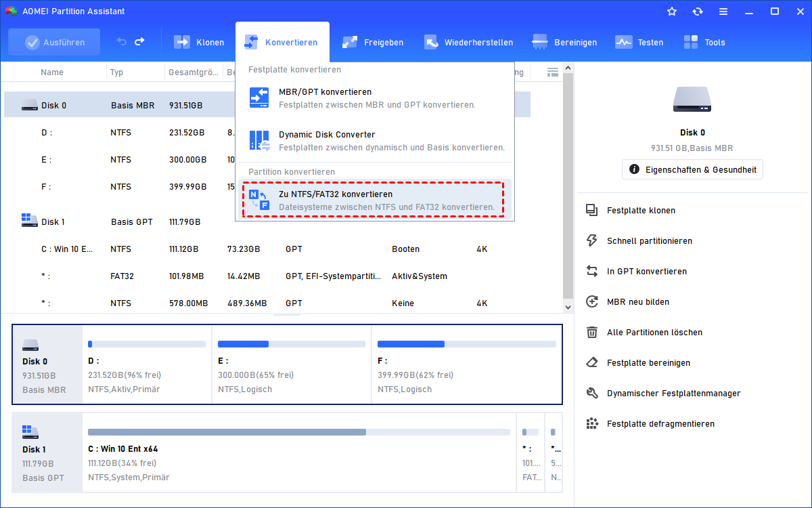This screenshot has height=508, width=812.
Task: Select partition E: row in list
Action: pos(267,160)
